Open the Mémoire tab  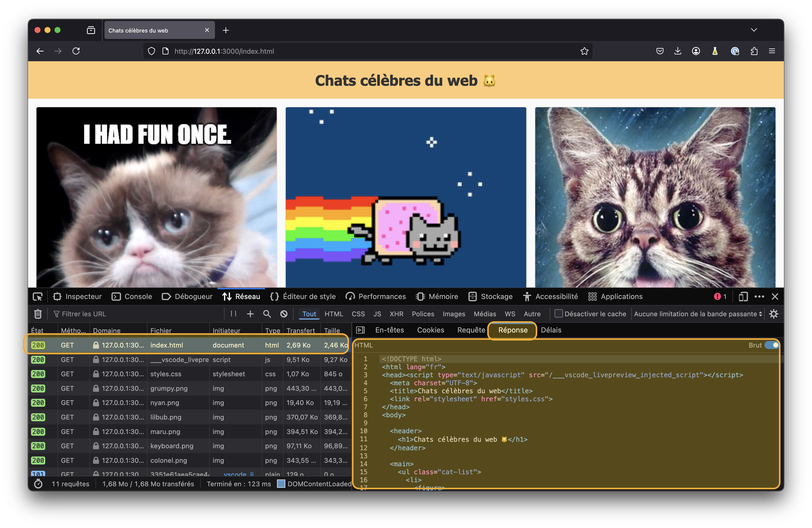tap(437, 297)
